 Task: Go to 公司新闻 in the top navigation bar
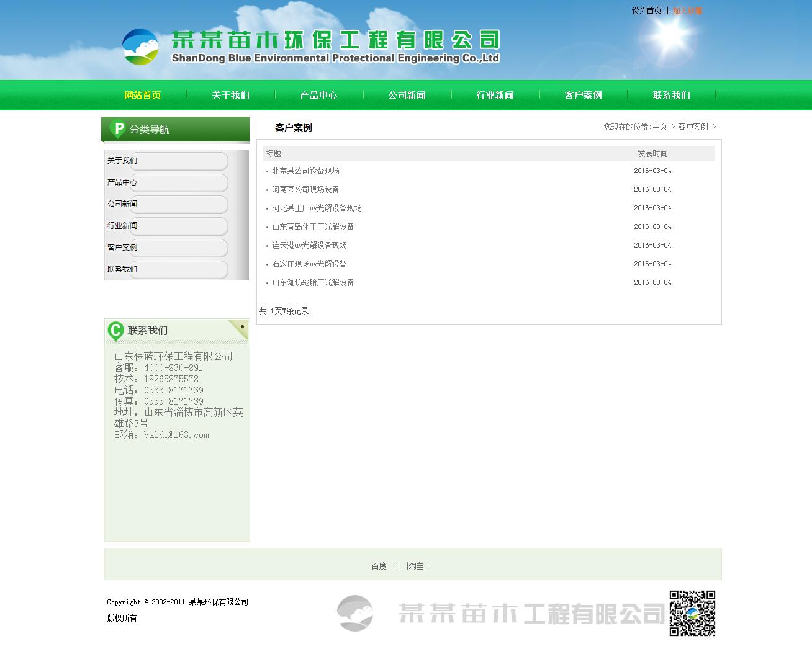pos(407,95)
